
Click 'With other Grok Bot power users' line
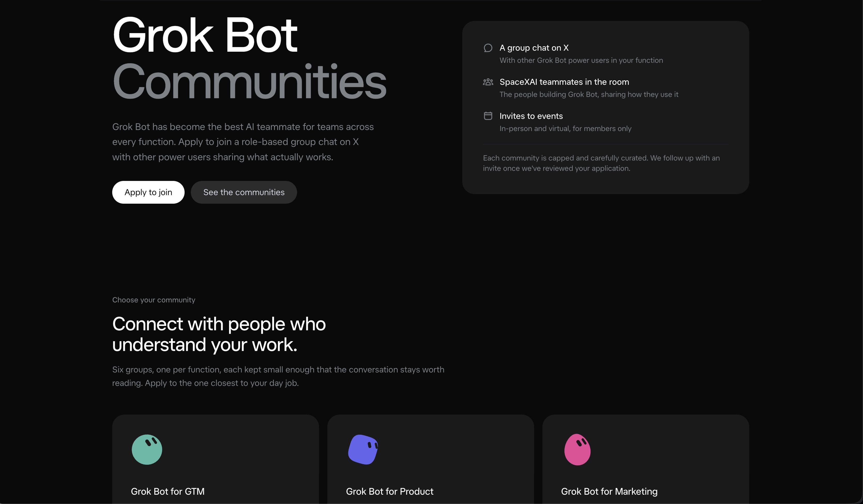(581, 60)
